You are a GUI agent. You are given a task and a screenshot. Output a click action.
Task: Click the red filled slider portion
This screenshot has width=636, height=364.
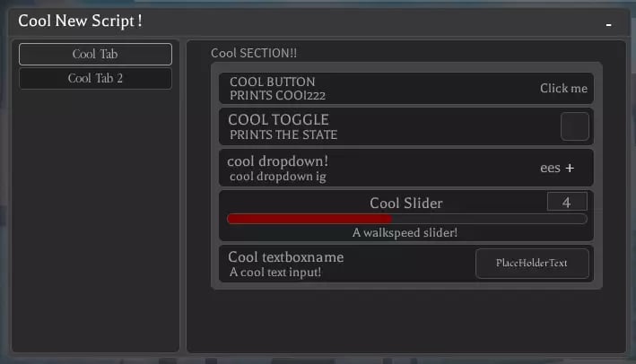coord(309,219)
